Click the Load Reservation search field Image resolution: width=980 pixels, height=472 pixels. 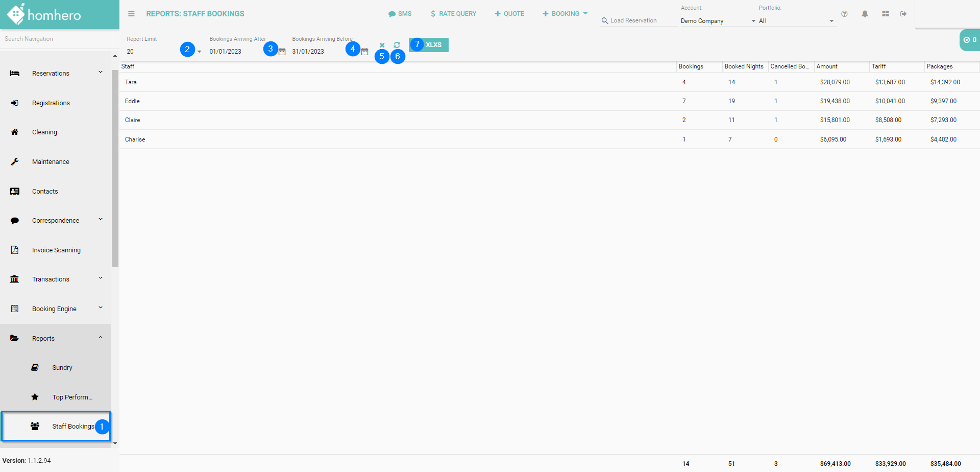tap(638, 20)
